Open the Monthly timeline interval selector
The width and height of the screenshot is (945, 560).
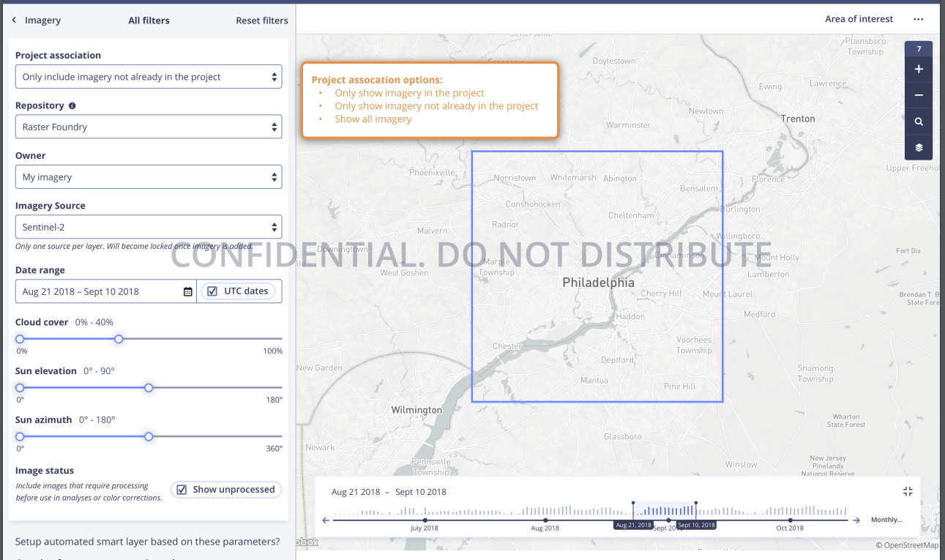(x=886, y=520)
